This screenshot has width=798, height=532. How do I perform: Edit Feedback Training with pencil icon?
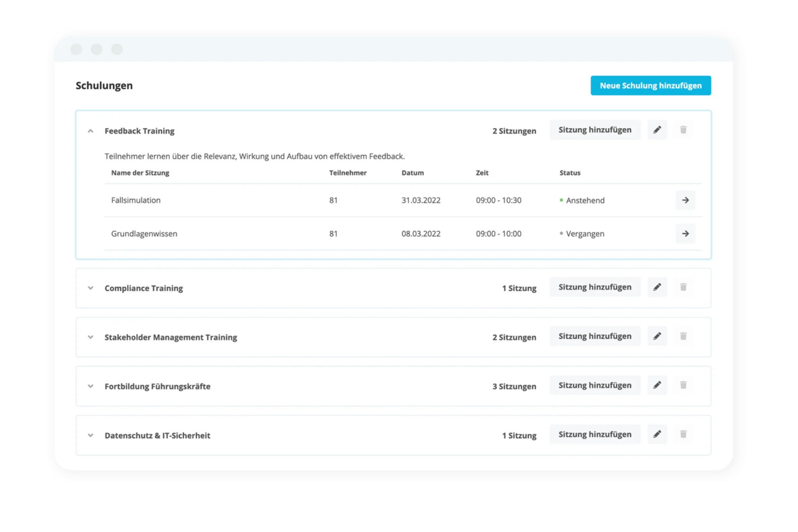[x=657, y=130]
